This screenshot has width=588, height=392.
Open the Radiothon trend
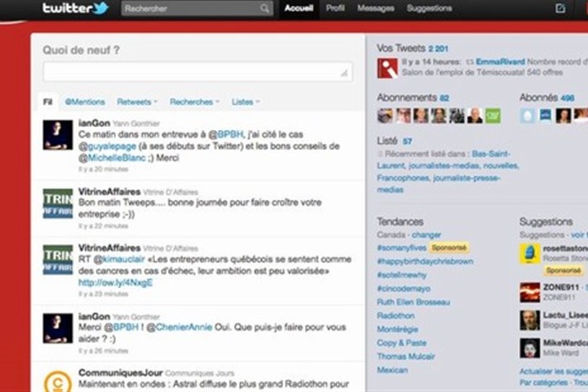click(396, 316)
